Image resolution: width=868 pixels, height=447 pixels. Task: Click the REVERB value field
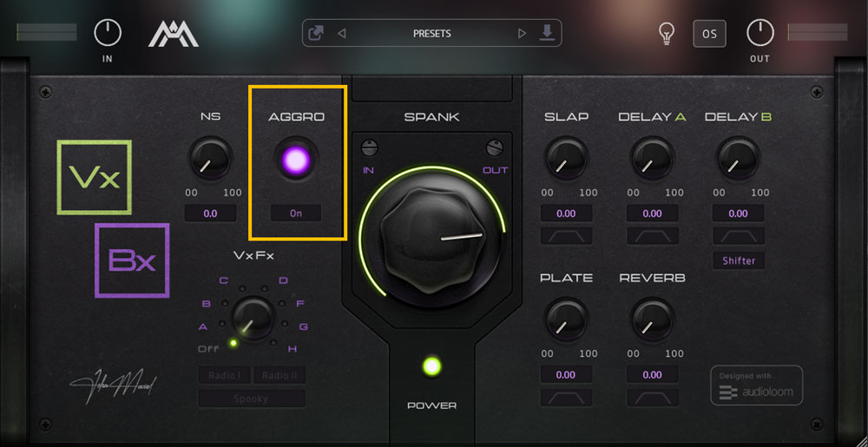(653, 375)
